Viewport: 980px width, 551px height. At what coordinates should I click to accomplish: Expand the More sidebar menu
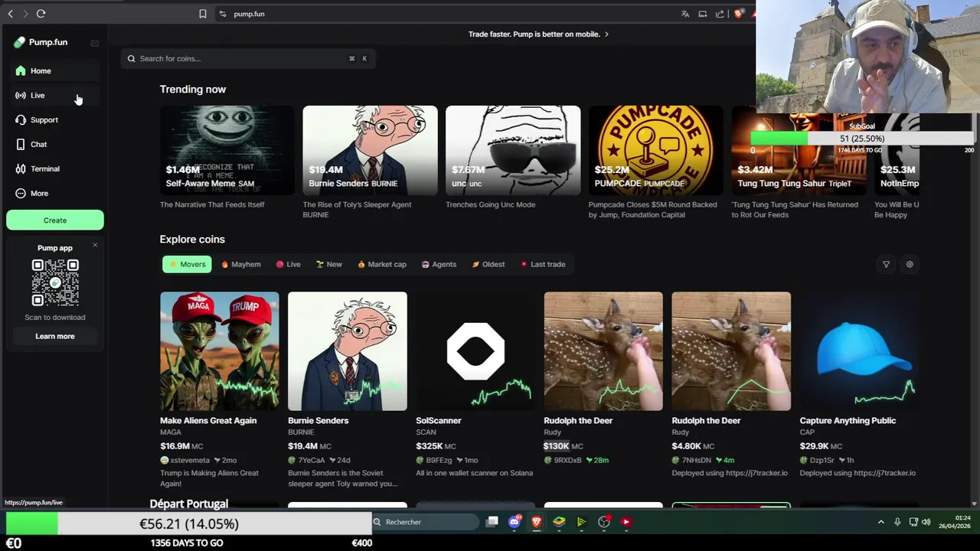point(54,194)
